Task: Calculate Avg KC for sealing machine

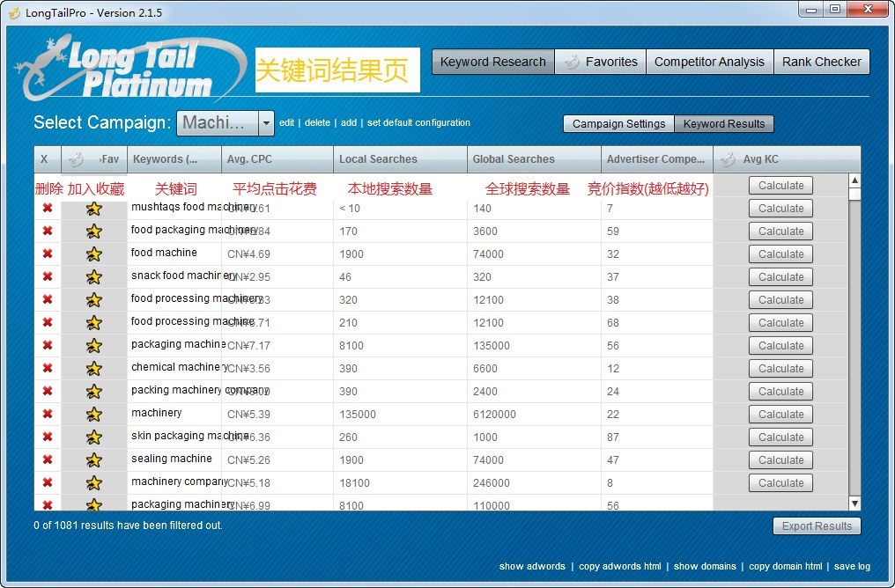Action: click(x=780, y=459)
